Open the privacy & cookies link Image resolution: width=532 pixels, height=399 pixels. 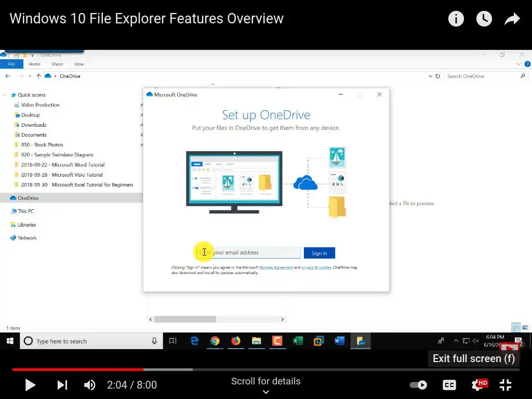tap(316, 268)
